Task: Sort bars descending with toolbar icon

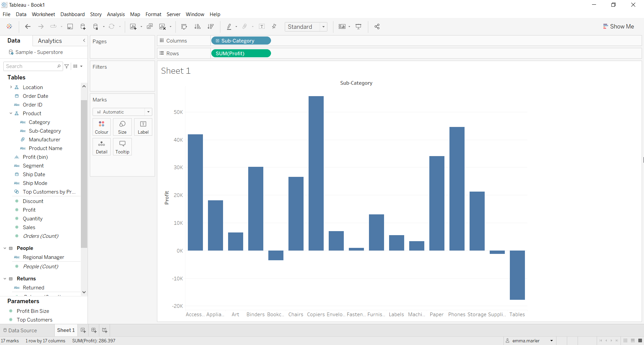Action: click(211, 27)
